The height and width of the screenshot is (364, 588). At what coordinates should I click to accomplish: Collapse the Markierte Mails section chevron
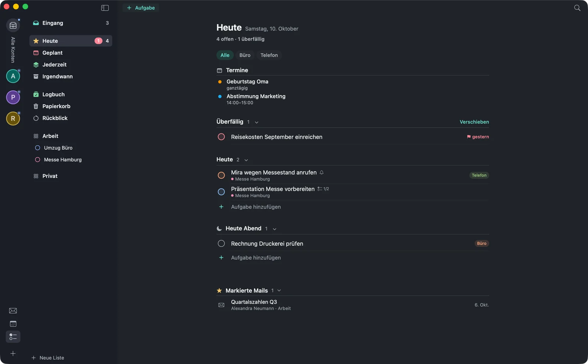pos(279,291)
